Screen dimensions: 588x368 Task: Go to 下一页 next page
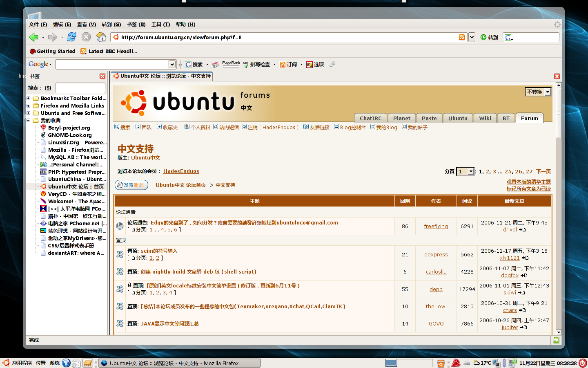tap(543, 172)
